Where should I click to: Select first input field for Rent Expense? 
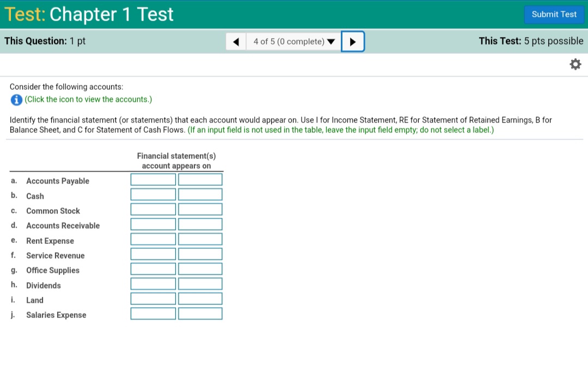click(153, 238)
